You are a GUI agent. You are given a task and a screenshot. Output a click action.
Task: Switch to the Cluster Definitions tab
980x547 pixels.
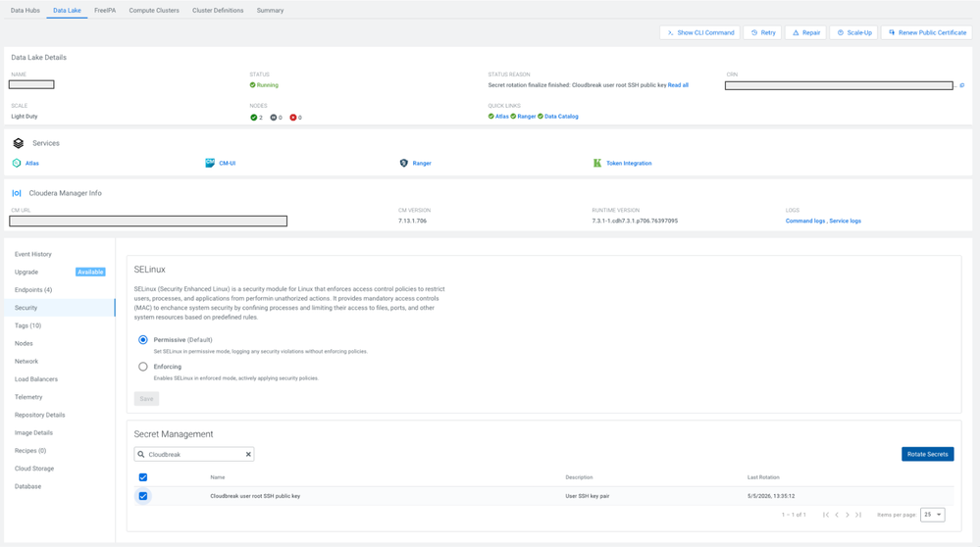pyautogui.click(x=218, y=11)
